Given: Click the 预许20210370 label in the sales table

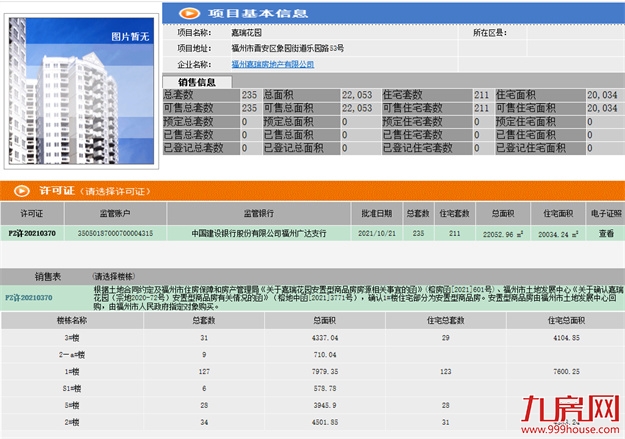Looking at the screenshot, I should click(x=29, y=297).
